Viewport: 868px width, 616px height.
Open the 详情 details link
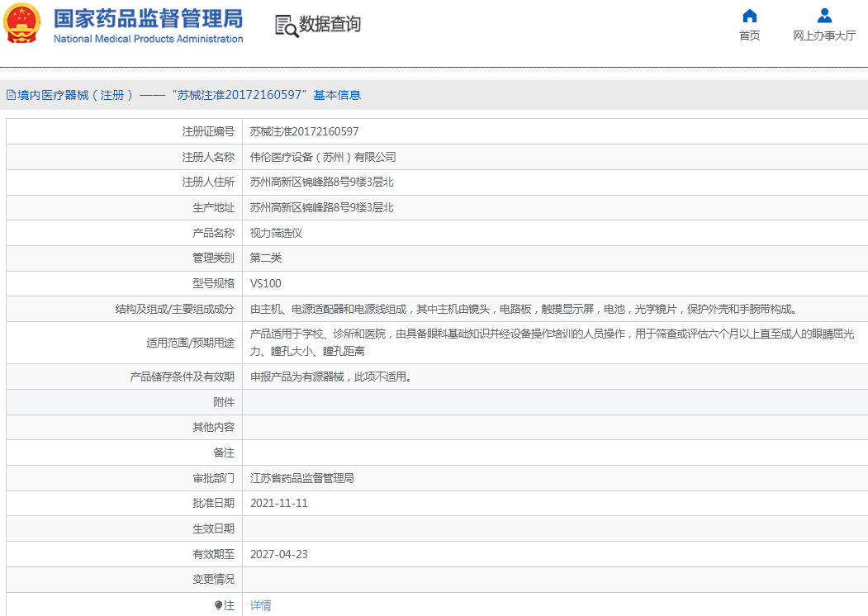click(261, 605)
